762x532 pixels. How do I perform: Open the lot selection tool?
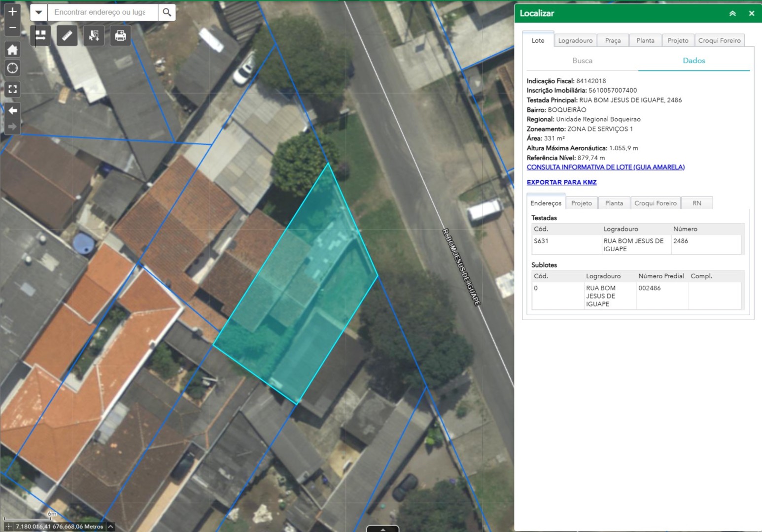click(94, 35)
